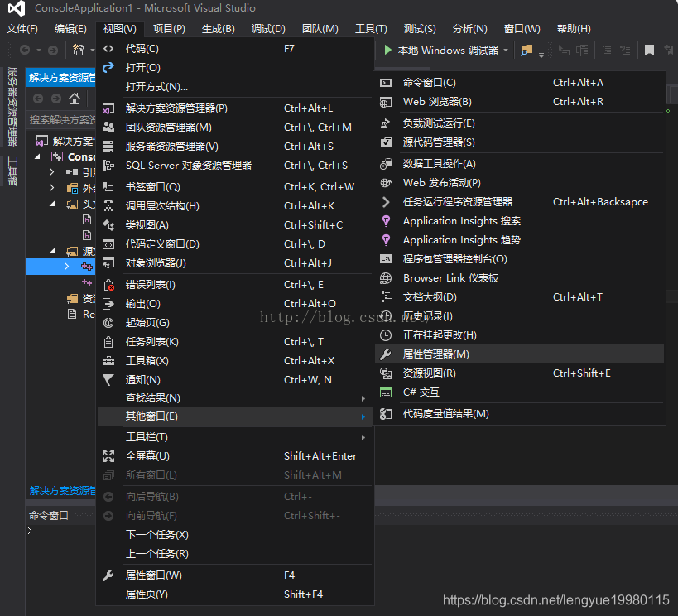This screenshot has width=678, height=616.
Task: Click the Web 浏览器 icon
Action: click(386, 102)
